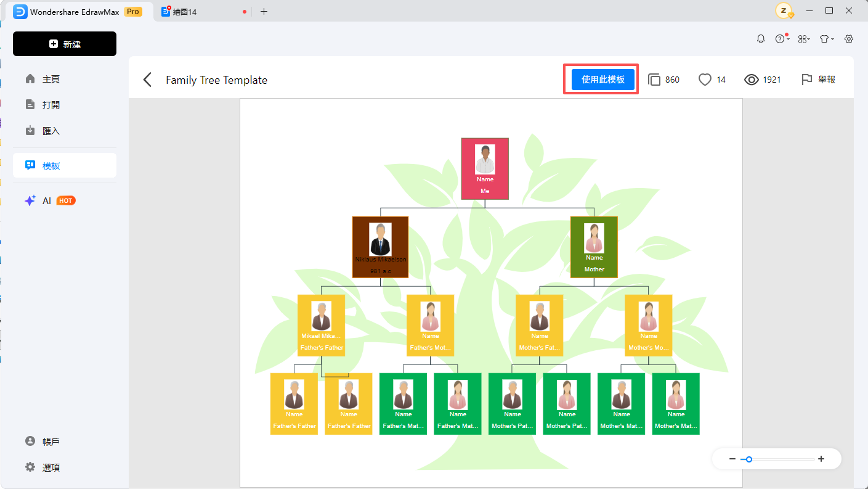This screenshot has width=868, height=489.
Task: Like the template with heart icon
Action: (705, 80)
